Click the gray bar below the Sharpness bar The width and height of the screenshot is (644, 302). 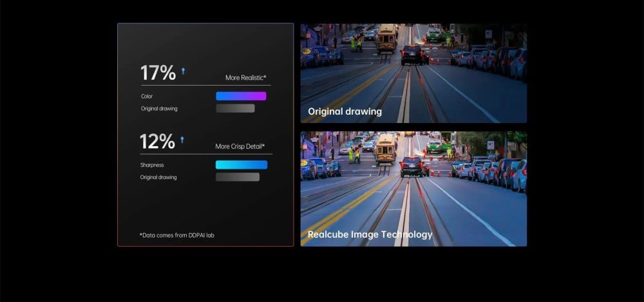237,177
